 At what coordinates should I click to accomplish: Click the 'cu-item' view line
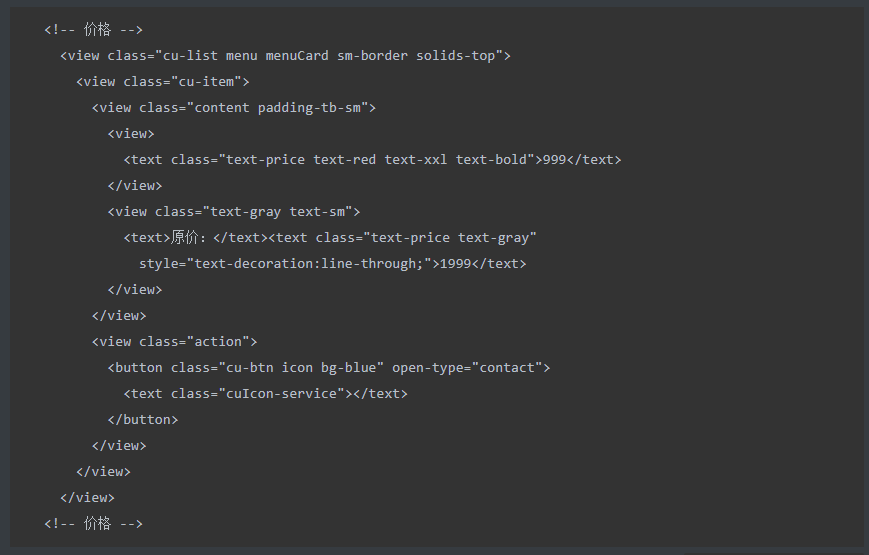pyautogui.click(x=163, y=82)
